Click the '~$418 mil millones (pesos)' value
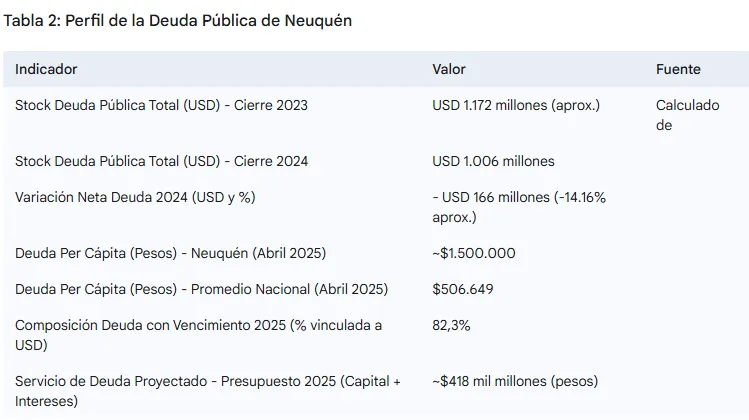The height and width of the screenshot is (420, 749). click(x=514, y=381)
